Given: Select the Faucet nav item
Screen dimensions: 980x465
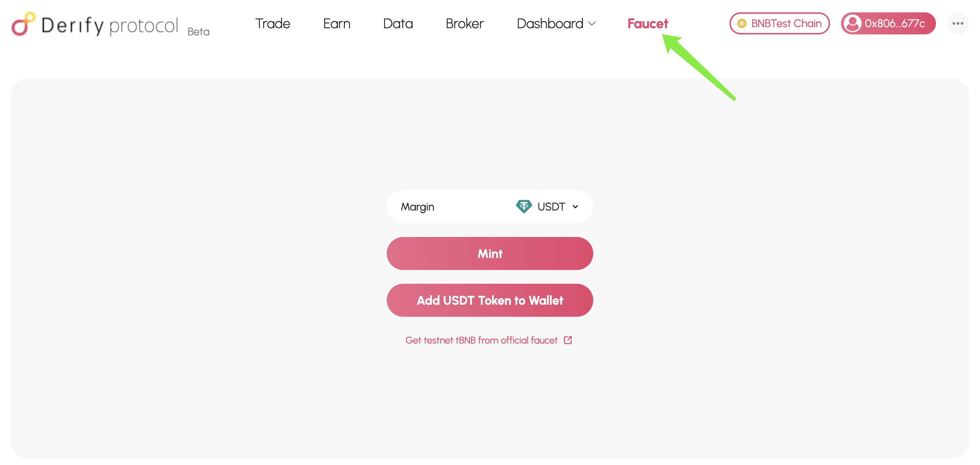Looking at the screenshot, I should (648, 24).
